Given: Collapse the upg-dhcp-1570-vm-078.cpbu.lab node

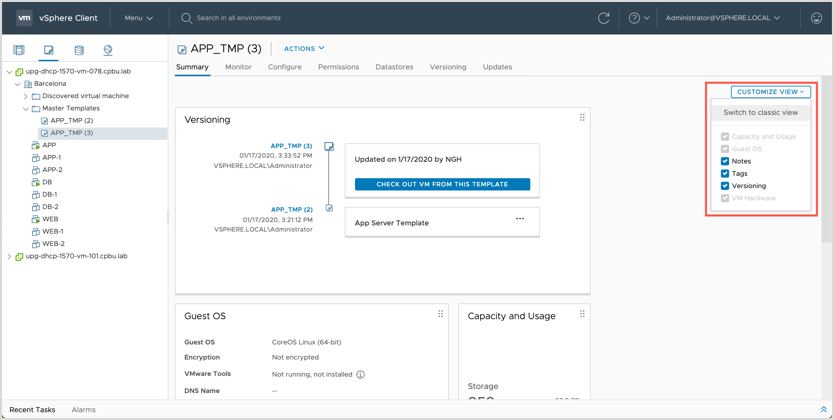Looking at the screenshot, I should (x=9, y=71).
